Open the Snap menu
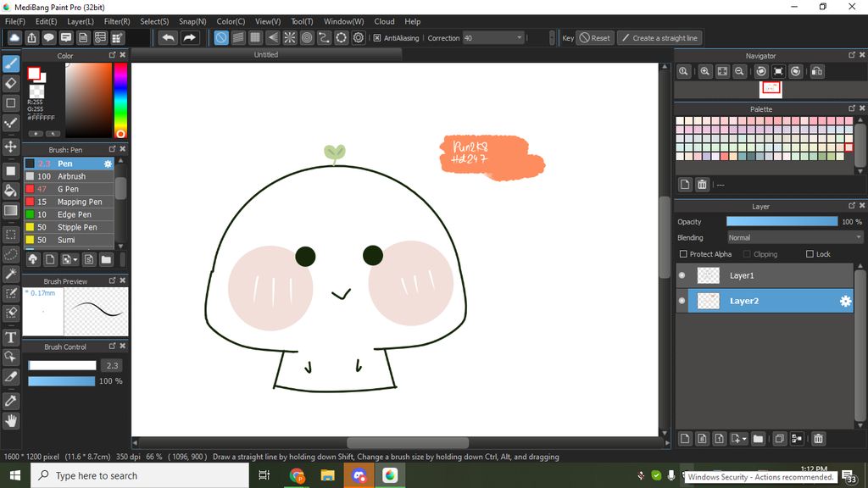This screenshot has width=868, height=488. click(192, 21)
